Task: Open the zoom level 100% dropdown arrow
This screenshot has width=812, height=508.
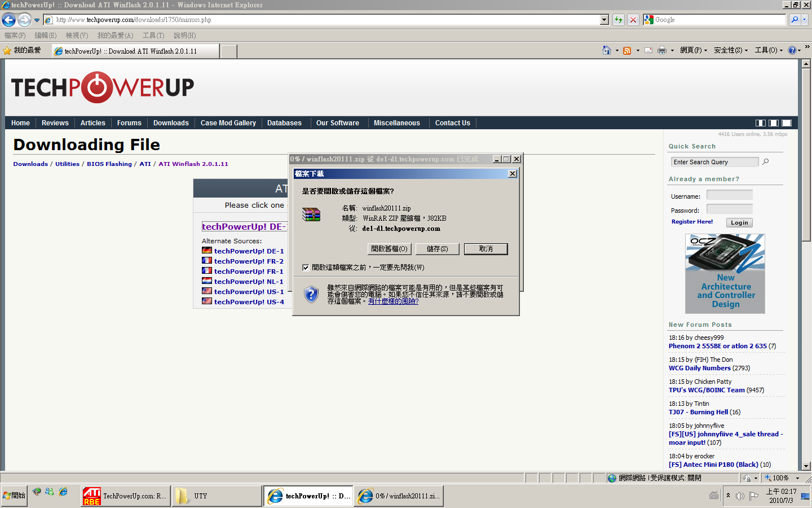Action: point(798,478)
